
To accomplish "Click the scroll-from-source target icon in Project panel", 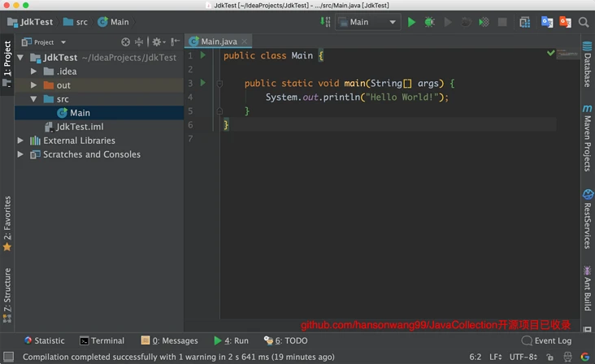I will (x=125, y=41).
